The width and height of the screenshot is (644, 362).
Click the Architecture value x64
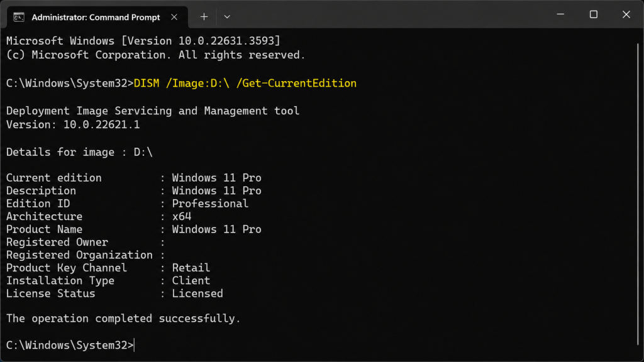[182, 216]
